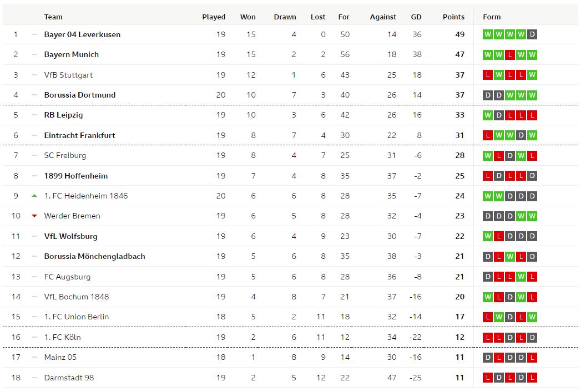Click the Form column header
Viewport: 581px width, 392px height.
(x=492, y=17)
